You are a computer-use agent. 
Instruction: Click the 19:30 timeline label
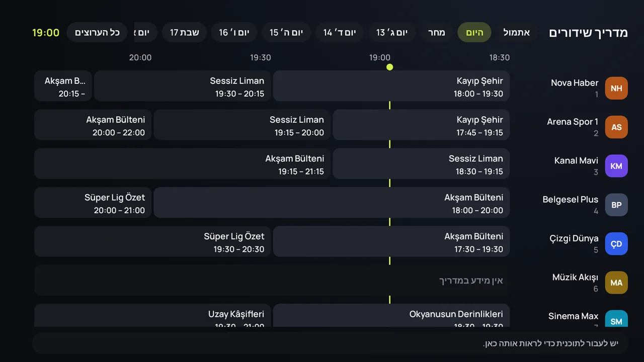click(x=261, y=57)
